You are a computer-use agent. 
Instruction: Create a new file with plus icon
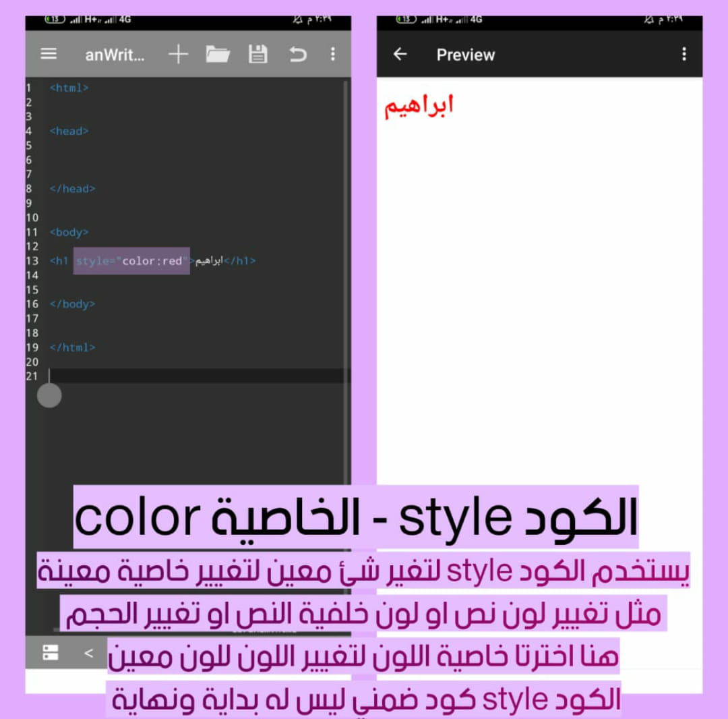[x=178, y=54]
